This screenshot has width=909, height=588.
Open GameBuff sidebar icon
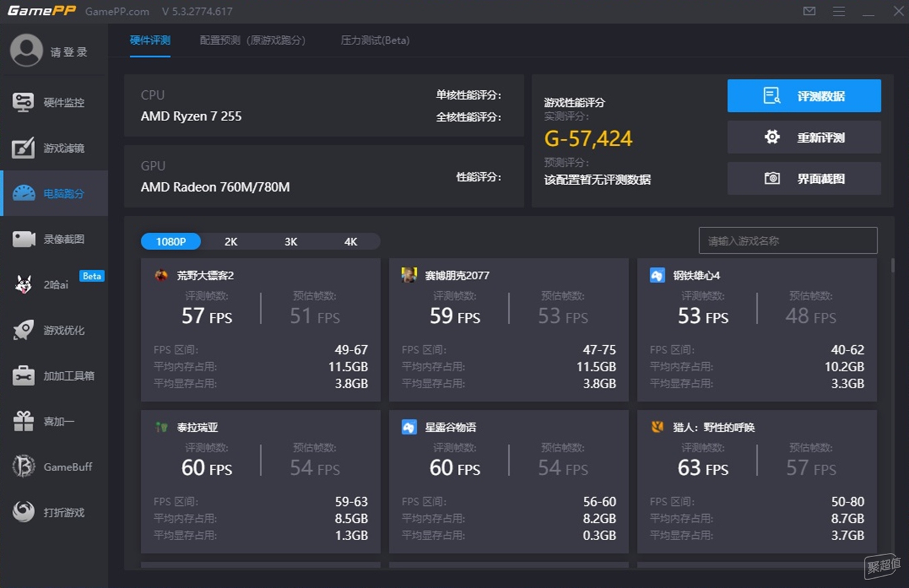24,466
